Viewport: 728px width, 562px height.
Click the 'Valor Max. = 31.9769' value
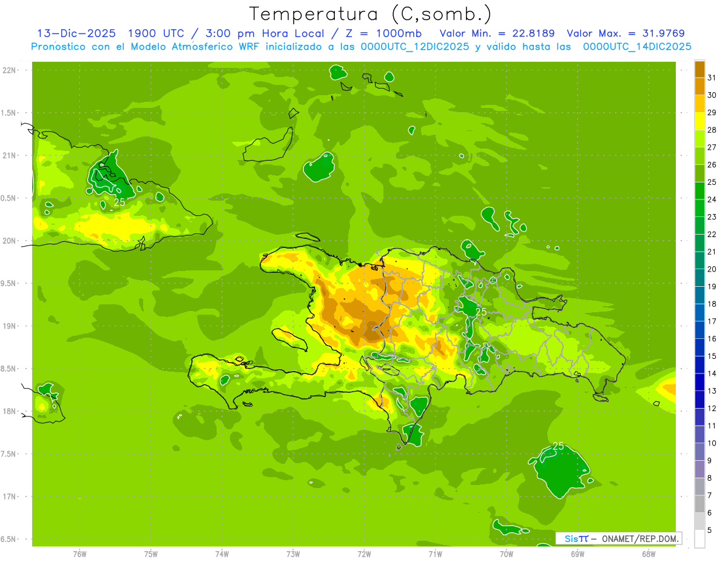click(625, 33)
